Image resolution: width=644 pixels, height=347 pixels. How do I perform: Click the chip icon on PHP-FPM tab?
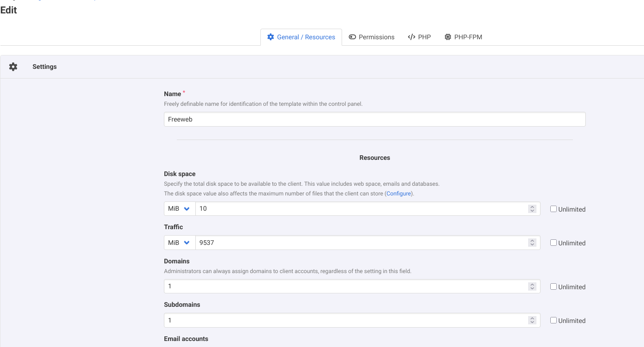coord(448,37)
